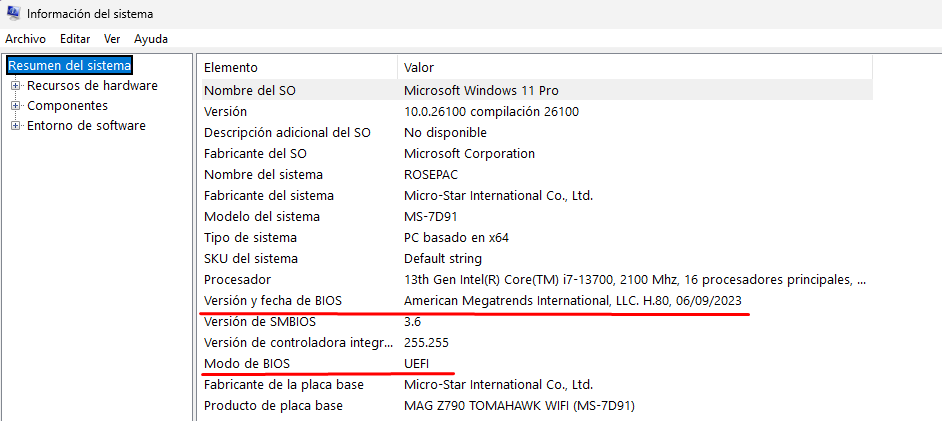Click the value Microsoft Windows 11 Pro
Screen dimensions: 942x421
pos(481,91)
